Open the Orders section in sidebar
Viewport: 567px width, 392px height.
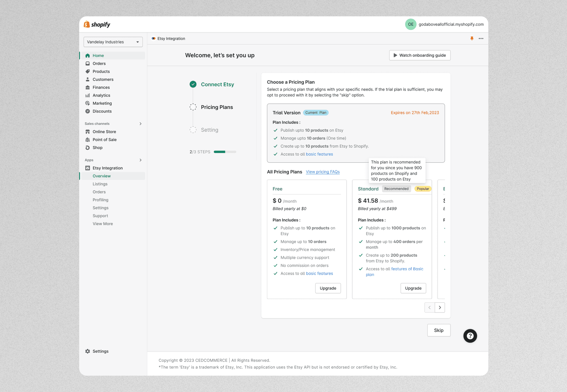coord(99,63)
